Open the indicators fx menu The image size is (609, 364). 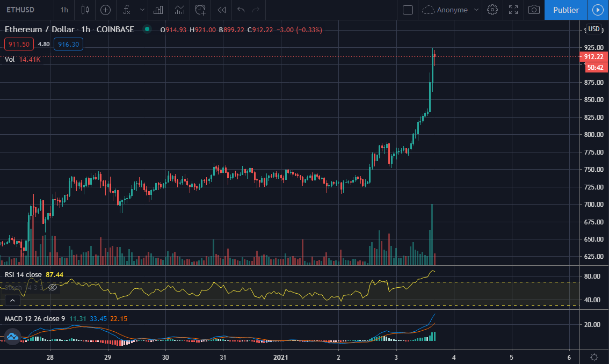pos(127,10)
